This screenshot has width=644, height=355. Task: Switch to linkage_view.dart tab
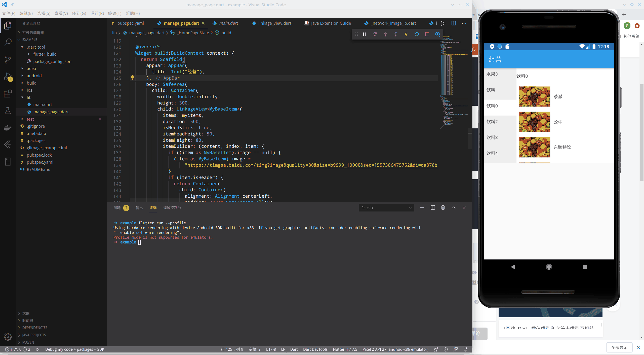pyautogui.click(x=274, y=23)
